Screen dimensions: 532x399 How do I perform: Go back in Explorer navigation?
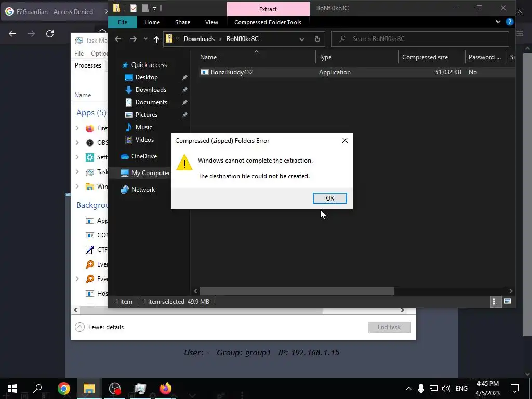point(118,39)
